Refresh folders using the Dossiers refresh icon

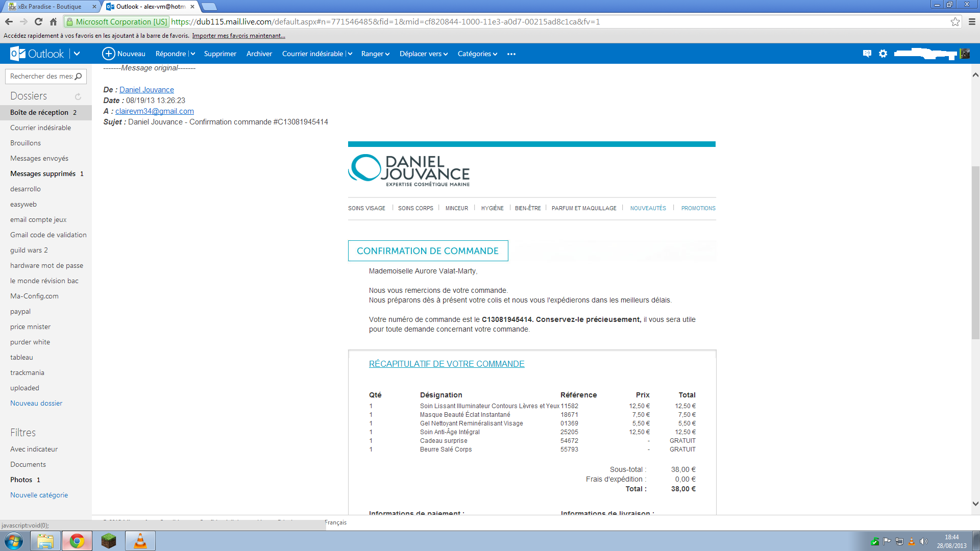pos(78,96)
